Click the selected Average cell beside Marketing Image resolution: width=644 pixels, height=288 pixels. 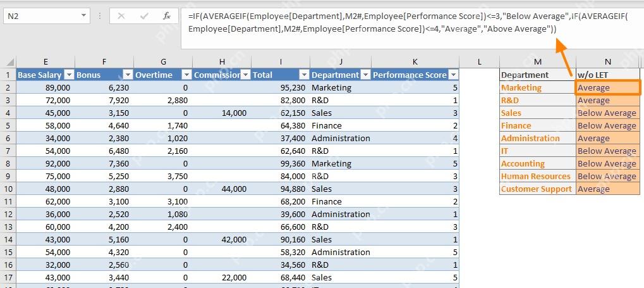[608, 87]
